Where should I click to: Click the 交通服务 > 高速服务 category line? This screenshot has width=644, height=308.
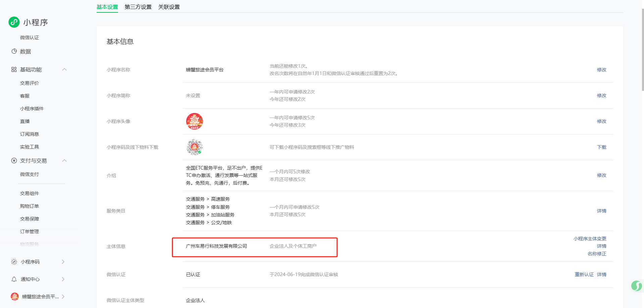click(208, 199)
